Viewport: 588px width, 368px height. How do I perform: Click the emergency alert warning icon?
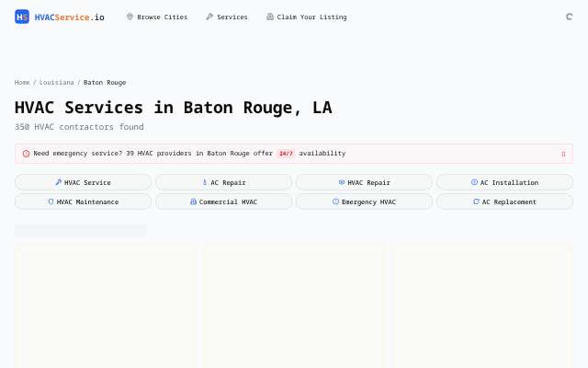click(26, 154)
